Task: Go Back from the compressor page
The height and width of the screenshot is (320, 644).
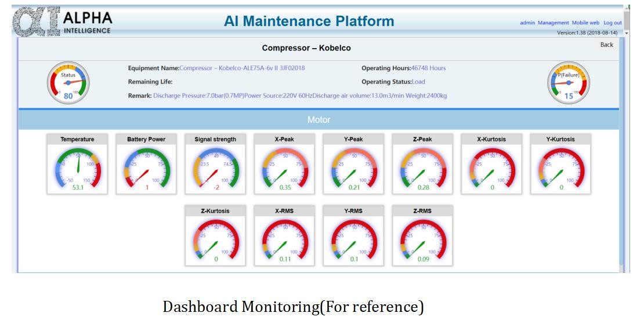Action: point(607,45)
